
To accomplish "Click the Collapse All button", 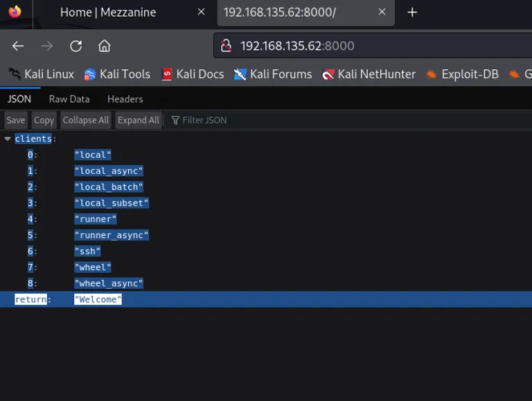I will click(86, 120).
